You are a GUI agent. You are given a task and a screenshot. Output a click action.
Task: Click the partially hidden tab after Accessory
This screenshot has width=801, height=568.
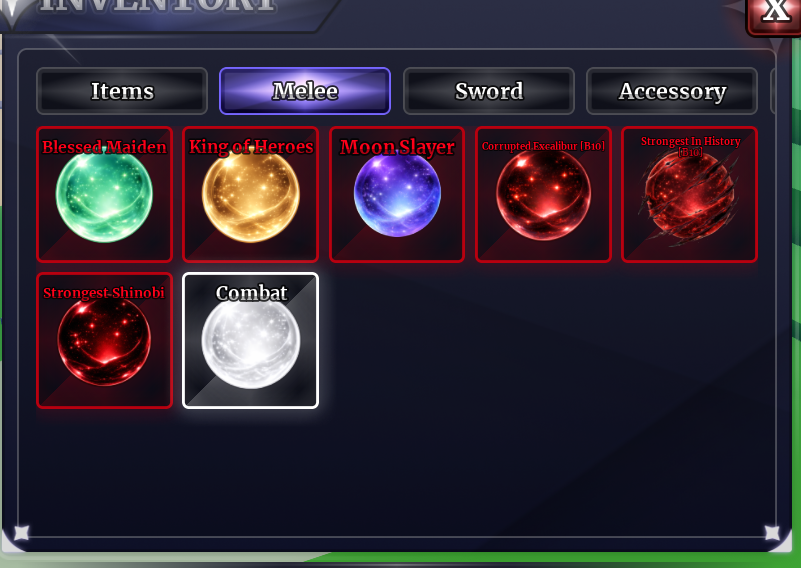pos(772,91)
